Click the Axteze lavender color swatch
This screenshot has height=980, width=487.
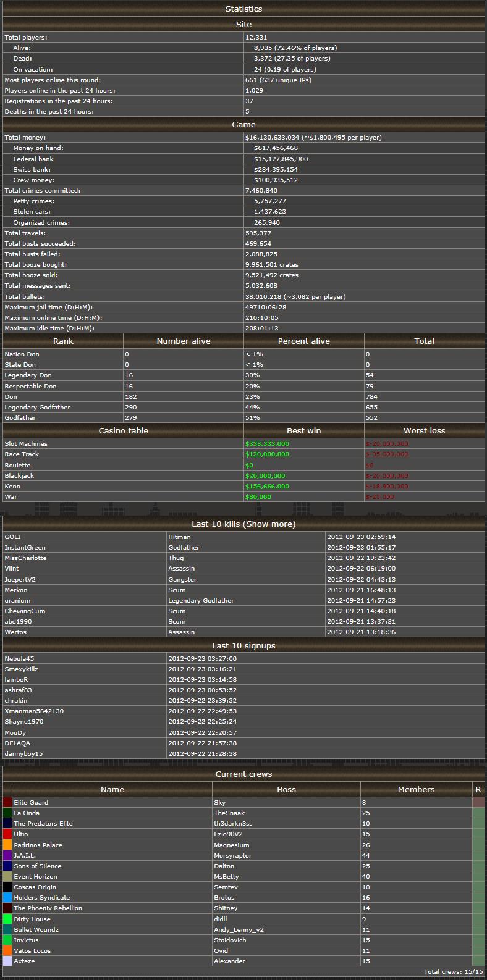point(7,961)
